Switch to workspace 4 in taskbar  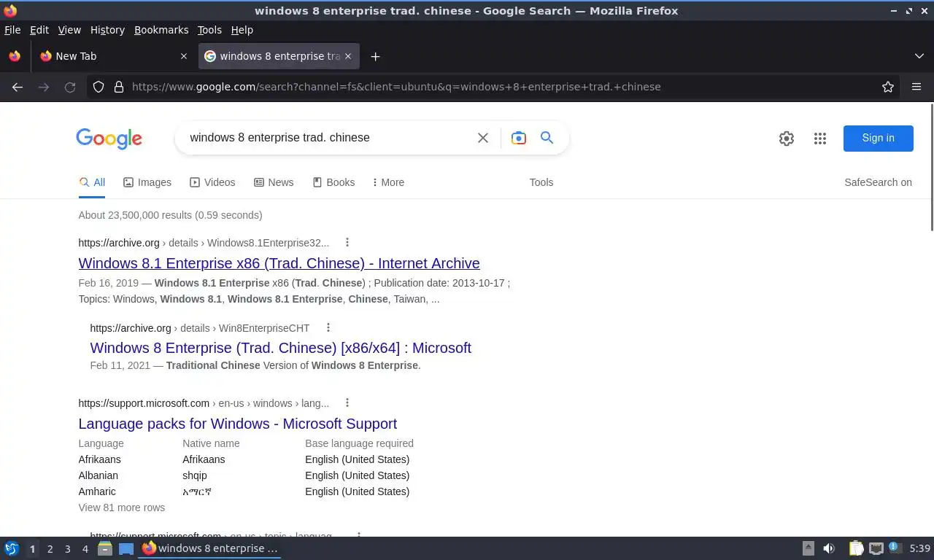(85, 548)
